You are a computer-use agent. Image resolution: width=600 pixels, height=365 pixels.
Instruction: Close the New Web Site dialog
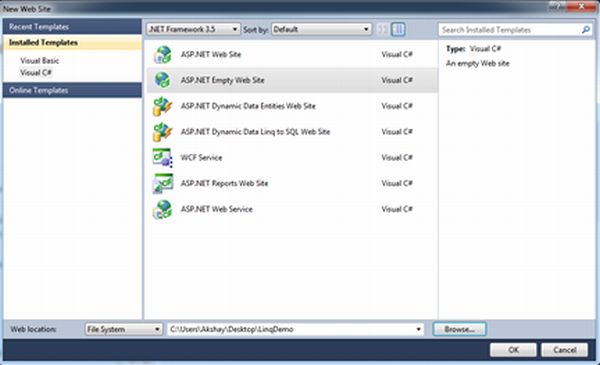click(x=581, y=7)
